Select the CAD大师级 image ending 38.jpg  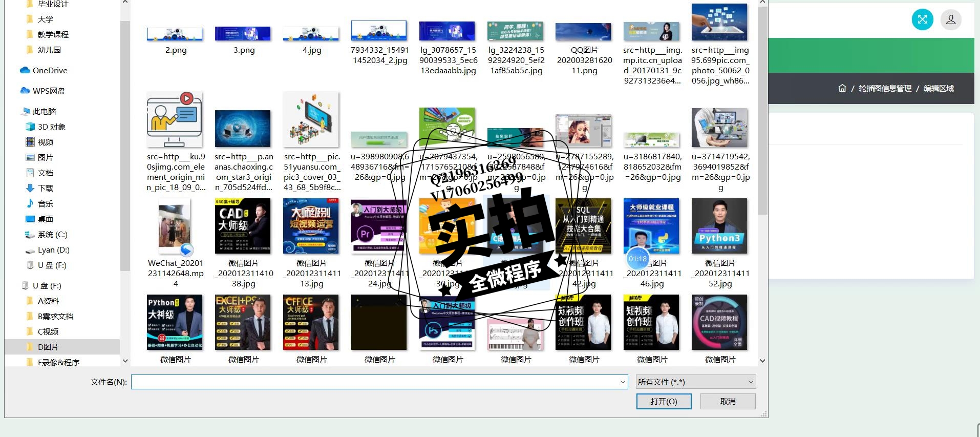(x=243, y=226)
